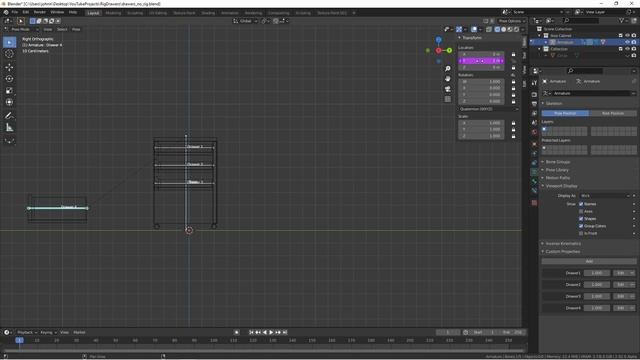Click the viewport zoom magnifier icon

point(448,69)
